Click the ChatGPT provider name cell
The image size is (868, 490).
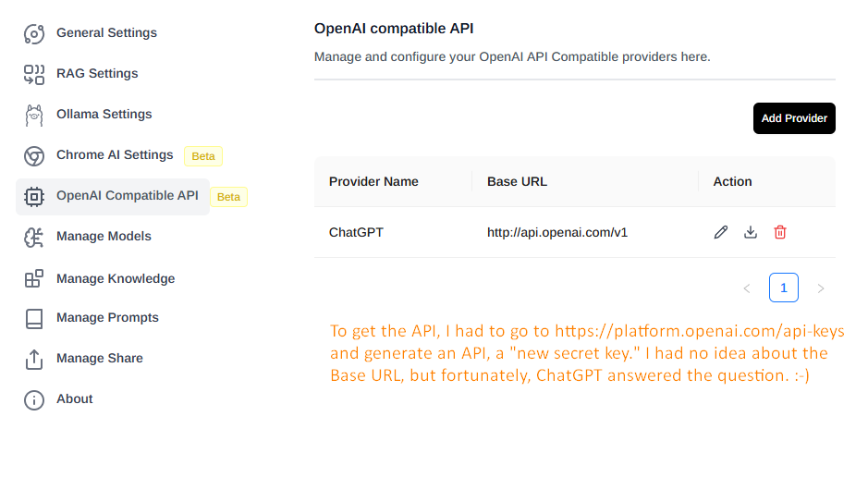tap(356, 232)
